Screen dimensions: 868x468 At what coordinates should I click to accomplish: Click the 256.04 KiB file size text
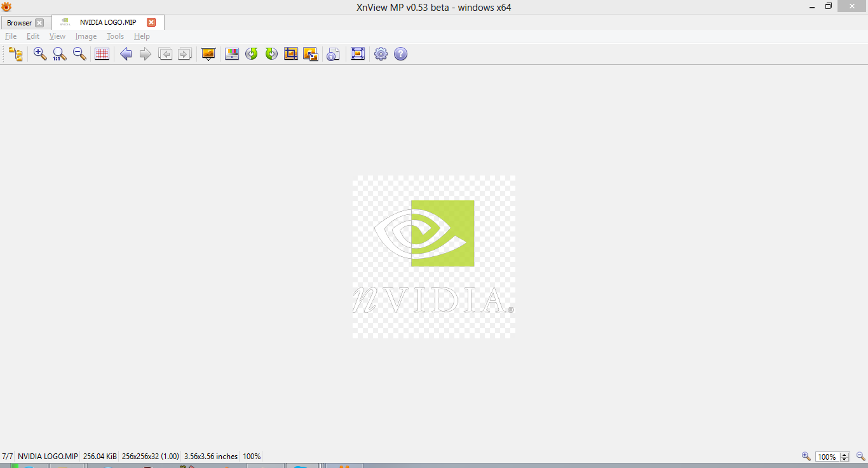click(100, 457)
